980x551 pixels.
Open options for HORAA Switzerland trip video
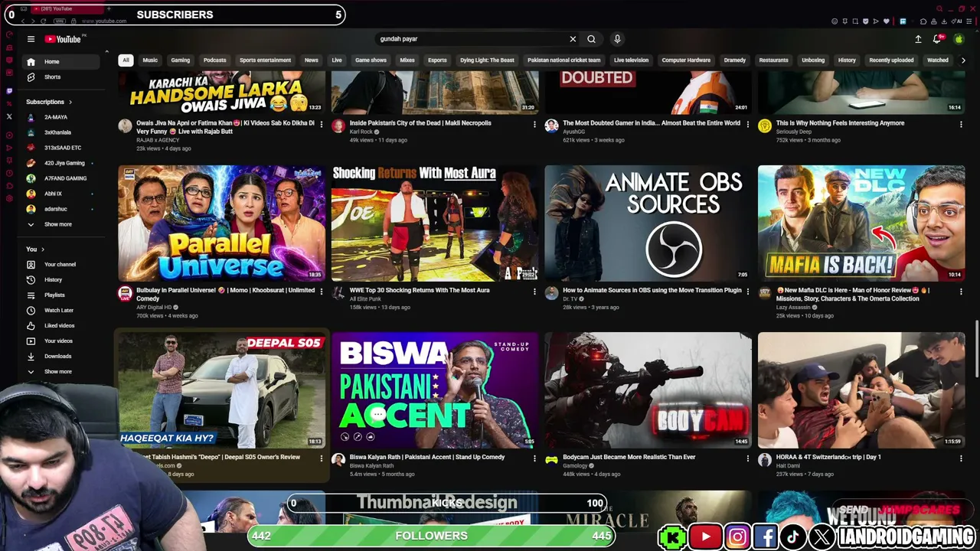[961, 458]
